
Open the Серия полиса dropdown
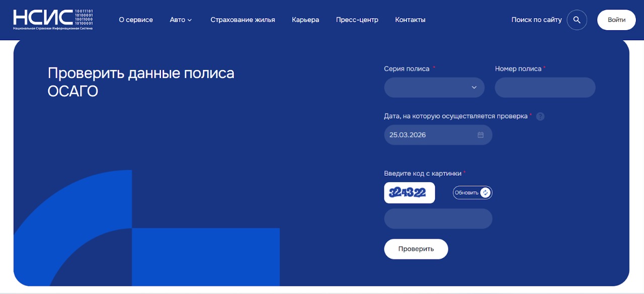(x=434, y=87)
